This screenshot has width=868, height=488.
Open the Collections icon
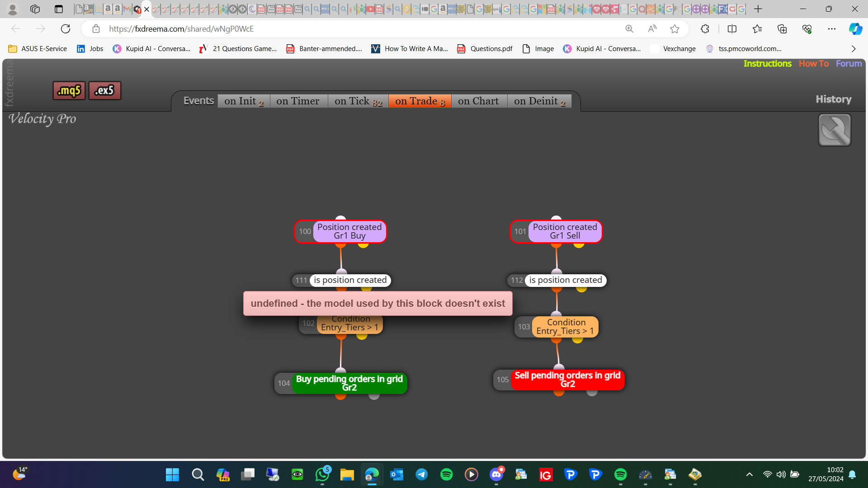782,29
